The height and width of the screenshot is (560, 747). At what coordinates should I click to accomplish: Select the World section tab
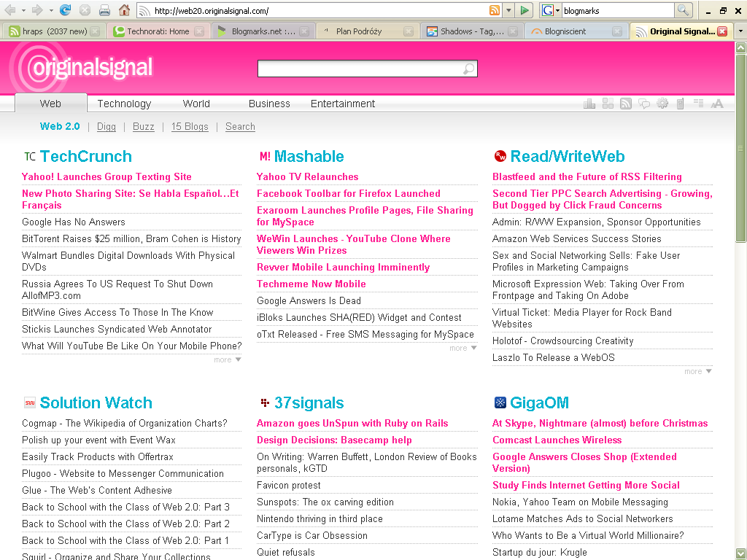[196, 104]
